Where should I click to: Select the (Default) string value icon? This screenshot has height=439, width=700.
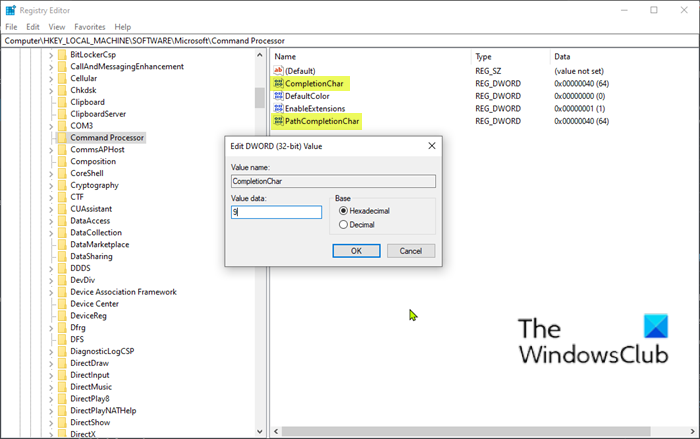(279, 71)
